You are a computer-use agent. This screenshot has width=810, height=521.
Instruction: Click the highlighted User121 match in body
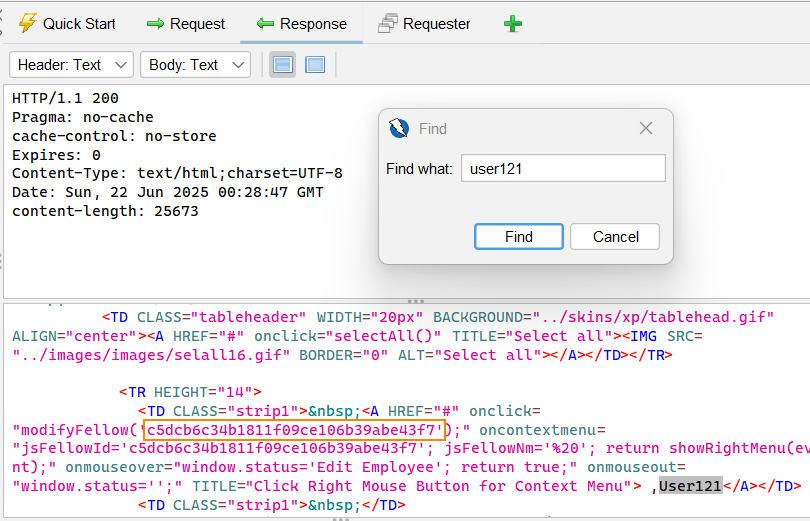click(x=690, y=486)
